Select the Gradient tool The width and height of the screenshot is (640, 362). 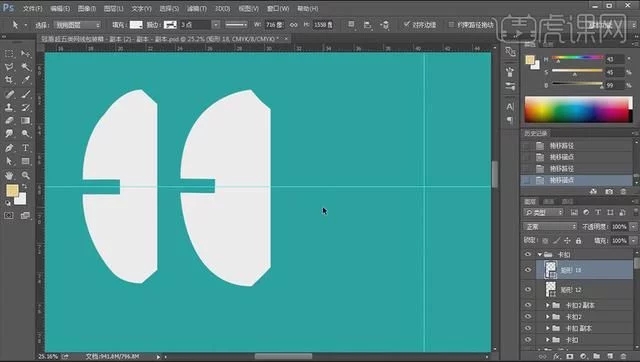coord(25,120)
